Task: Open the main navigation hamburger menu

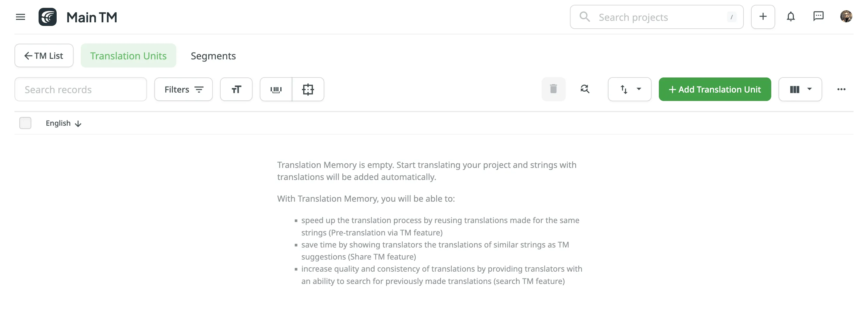Action: (x=20, y=17)
